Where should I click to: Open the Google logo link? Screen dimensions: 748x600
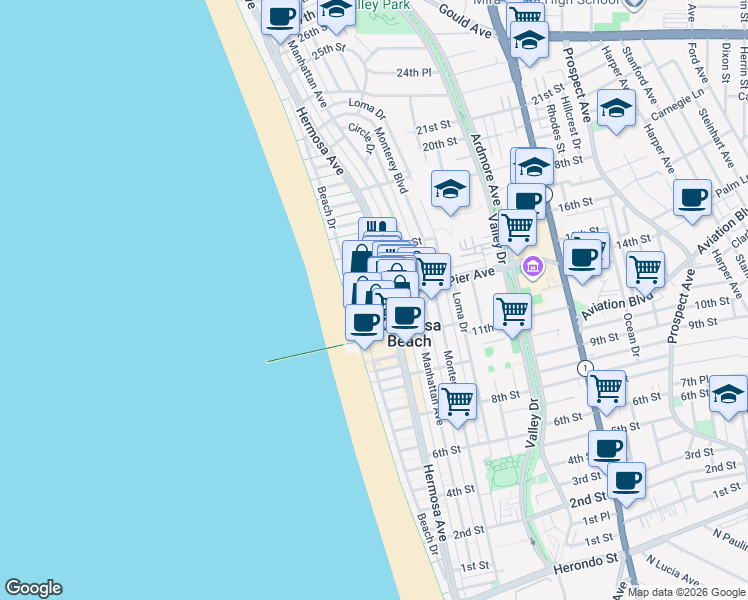[x=34, y=588]
